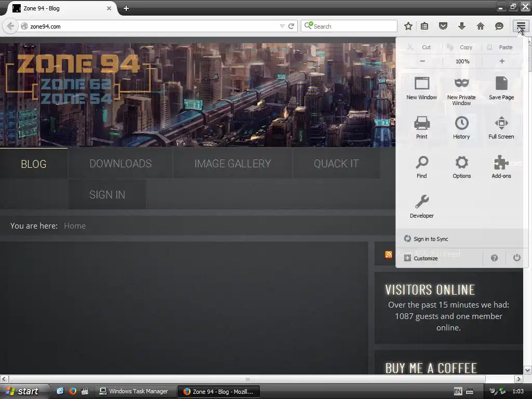Open the DOWNLOADS navigation tab

[121, 164]
